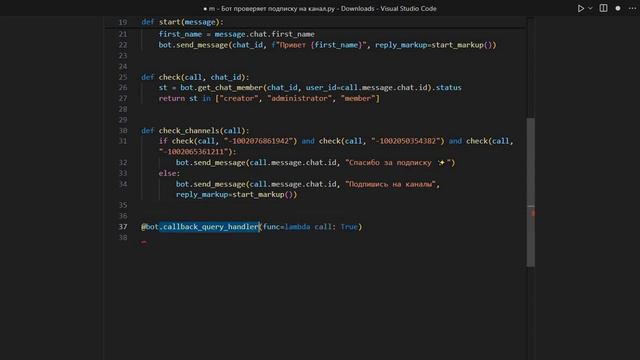Click the window title mentioning Visual Studio Code

(320, 9)
